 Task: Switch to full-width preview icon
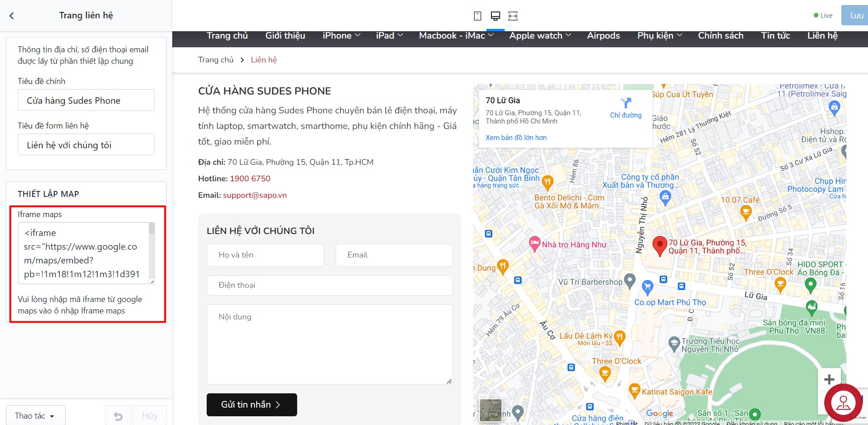[513, 16]
